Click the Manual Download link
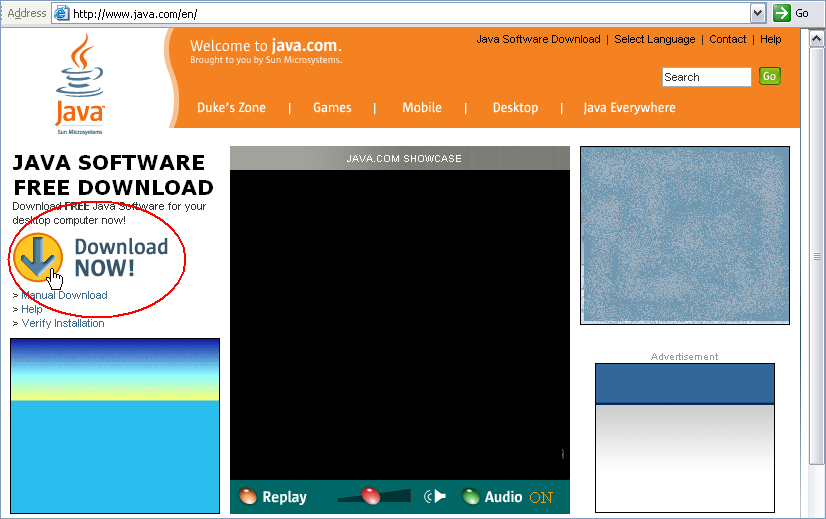The width and height of the screenshot is (826, 519). pyautogui.click(x=64, y=295)
